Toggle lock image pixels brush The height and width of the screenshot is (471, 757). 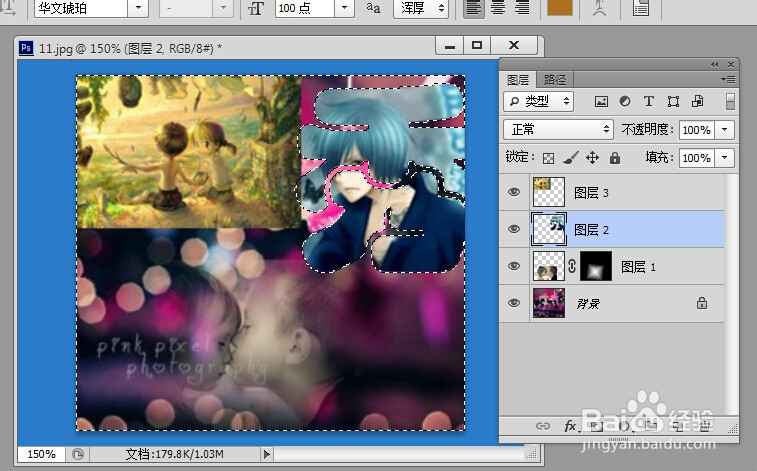[x=571, y=158]
